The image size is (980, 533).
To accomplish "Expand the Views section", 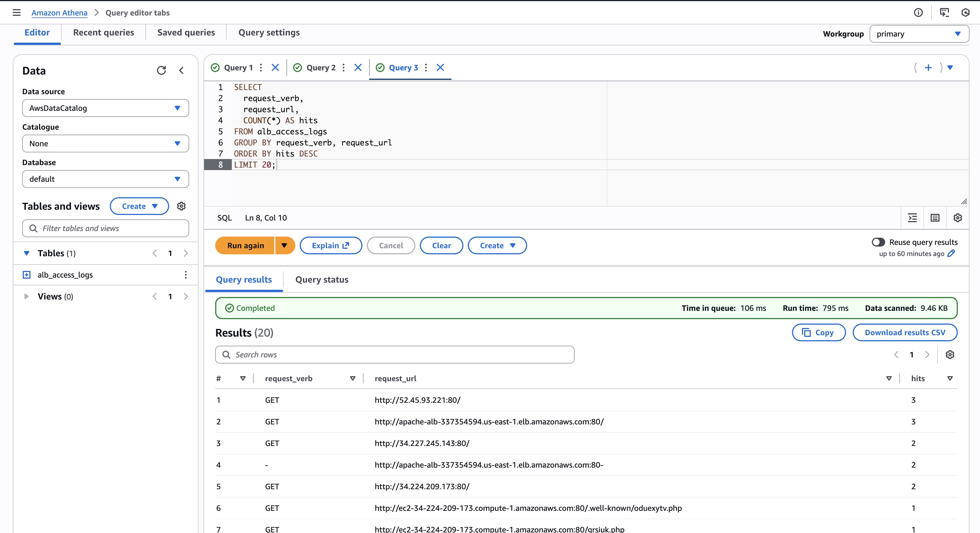I will click(x=26, y=296).
